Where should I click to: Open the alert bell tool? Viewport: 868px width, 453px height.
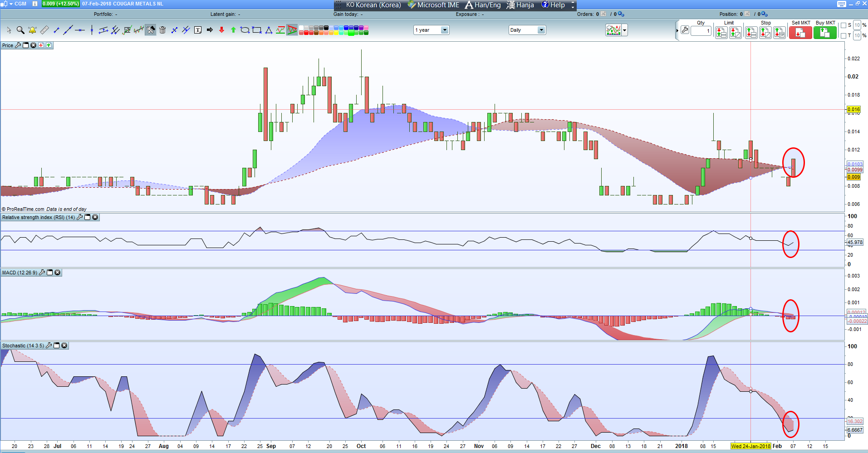pyautogui.click(x=32, y=30)
